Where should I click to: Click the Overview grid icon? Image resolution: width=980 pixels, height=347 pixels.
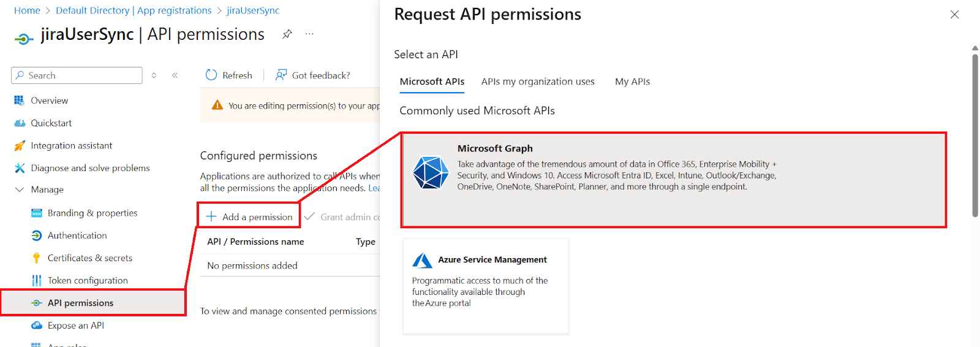point(20,101)
